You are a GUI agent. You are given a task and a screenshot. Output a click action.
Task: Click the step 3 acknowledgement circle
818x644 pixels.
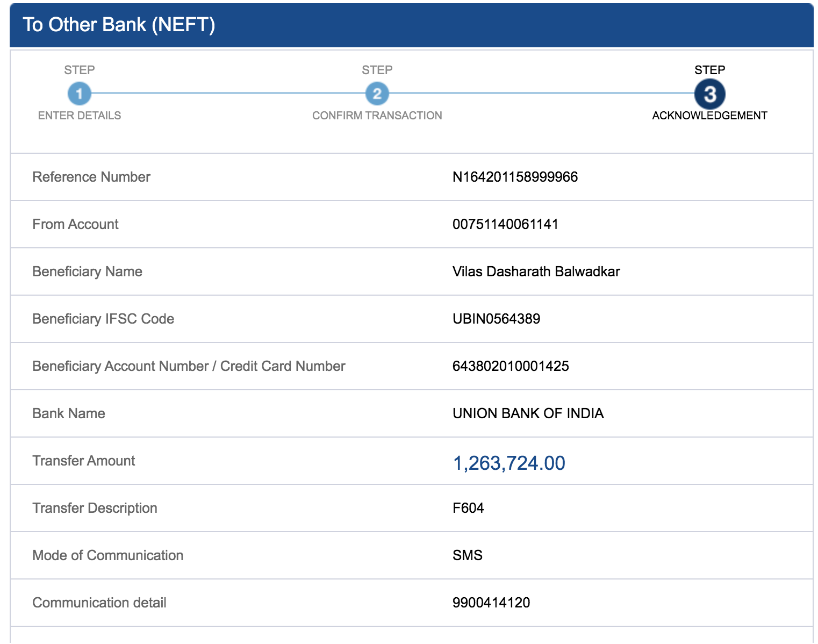709,94
